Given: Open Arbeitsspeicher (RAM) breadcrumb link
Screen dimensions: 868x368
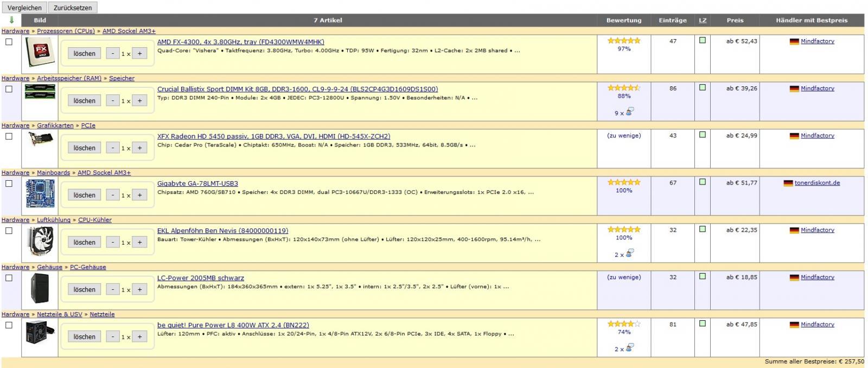Looking at the screenshot, I should tap(69, 78).
